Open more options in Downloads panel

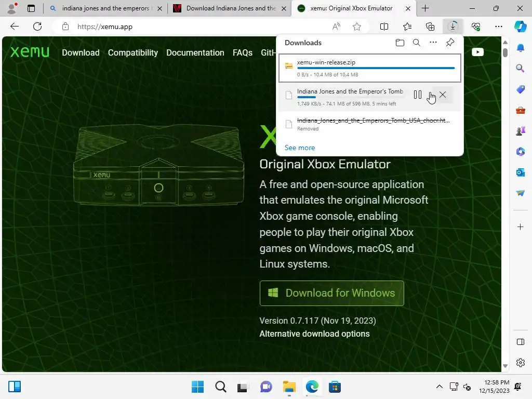(433, 43)
